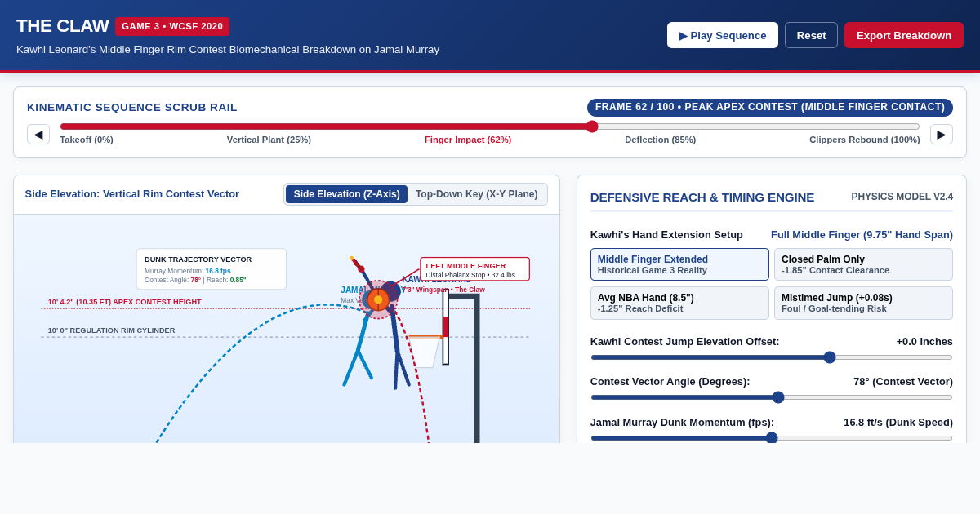Adjust Jamal Murray Dunk Momentum slider
The image size is (980, 514).
[x=772, y=438]
